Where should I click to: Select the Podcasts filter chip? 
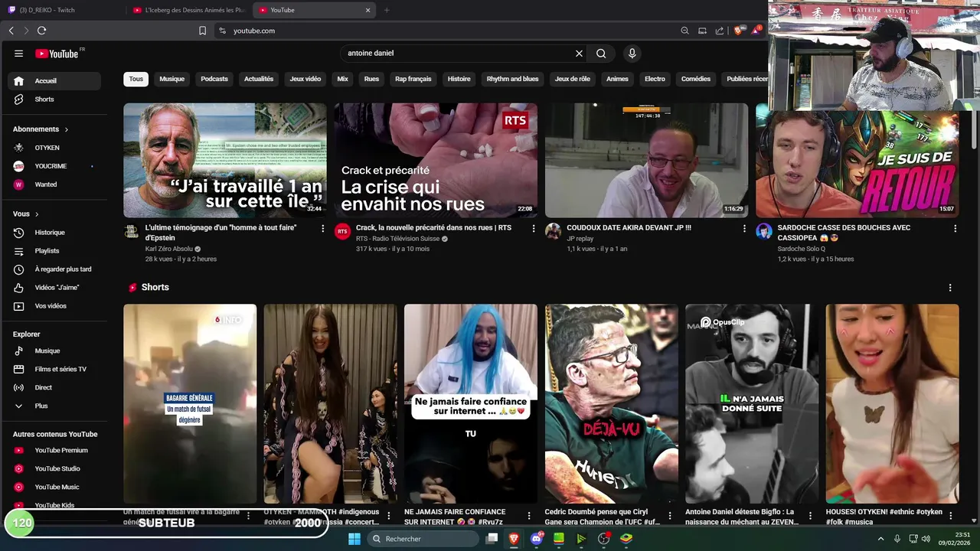(214, 79)
